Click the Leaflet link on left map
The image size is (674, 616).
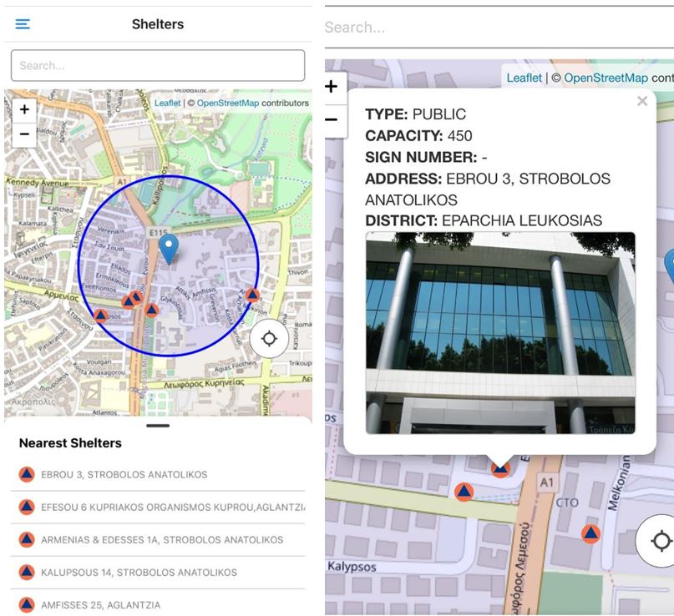(x=167, y=104)
